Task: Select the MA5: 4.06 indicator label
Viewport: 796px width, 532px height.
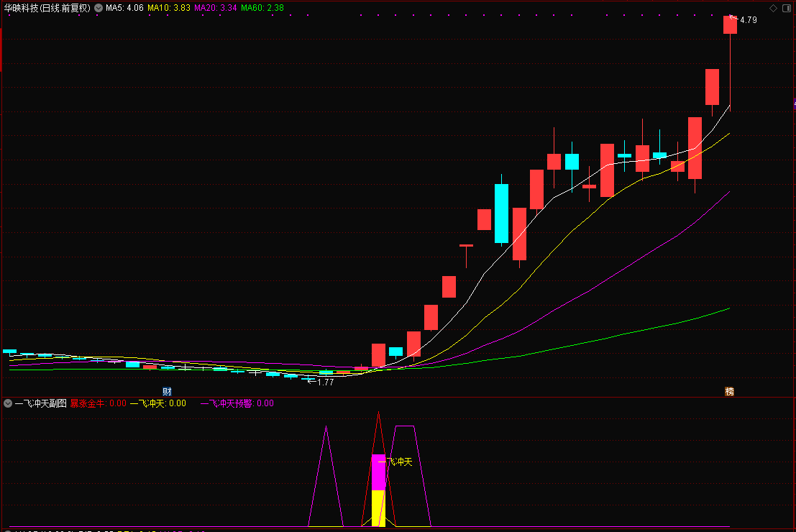Action: pos(124,8)
